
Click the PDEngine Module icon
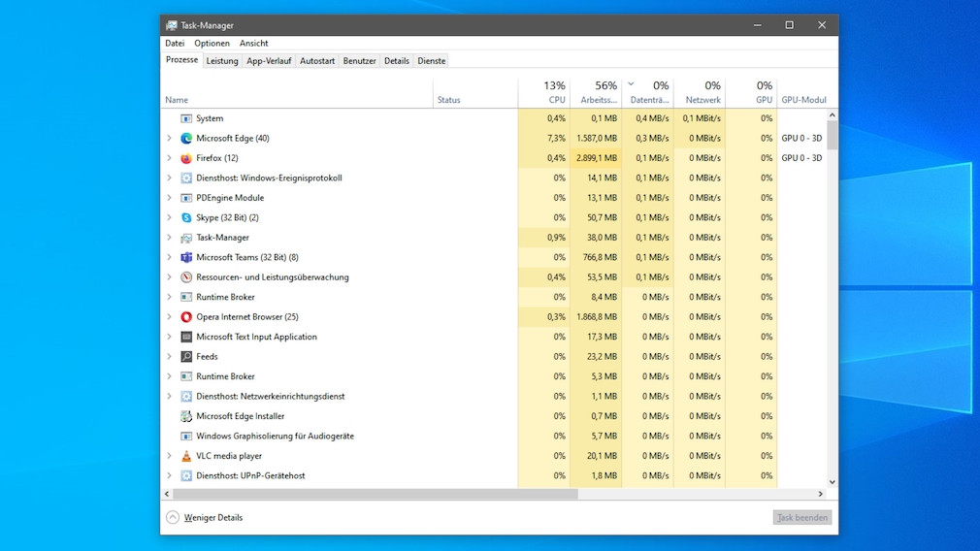click(186, 198)
